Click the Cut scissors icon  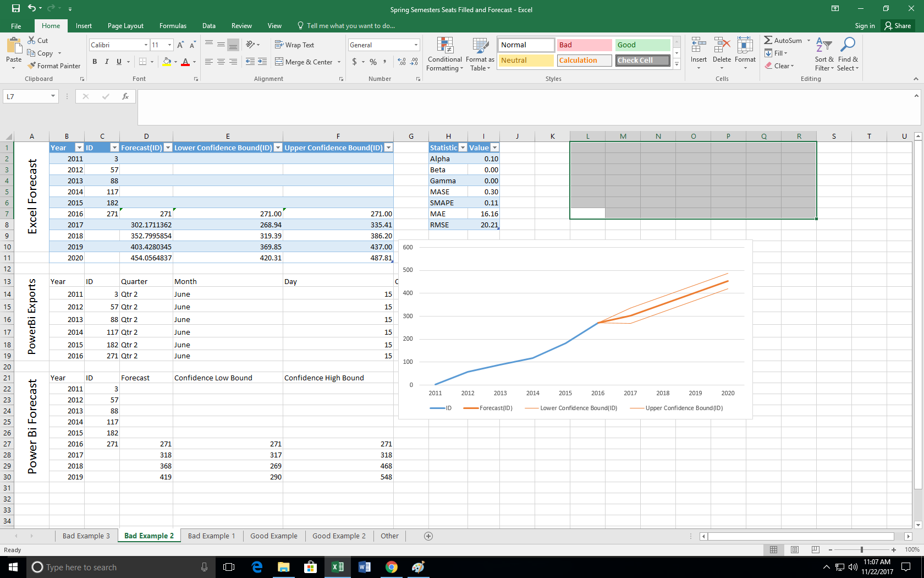(x=32, y=40)
